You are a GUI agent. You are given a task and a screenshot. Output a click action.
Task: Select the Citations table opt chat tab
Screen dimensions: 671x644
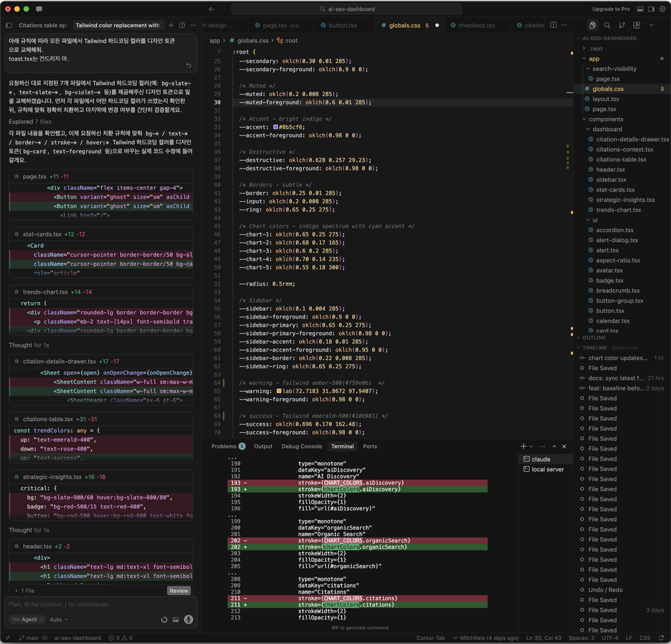click(x=43, y=25)
